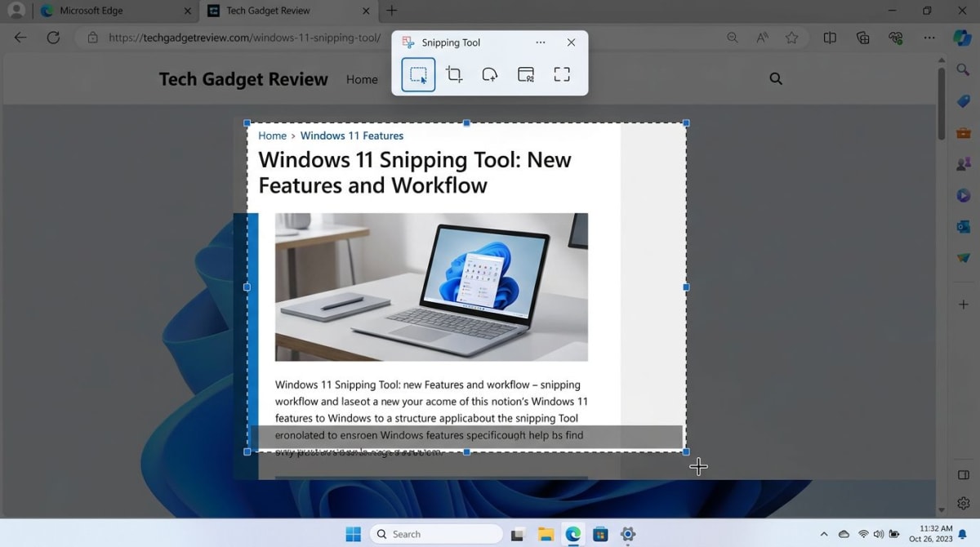
Task: Click scrollbar down arrow
Action: 941,509
